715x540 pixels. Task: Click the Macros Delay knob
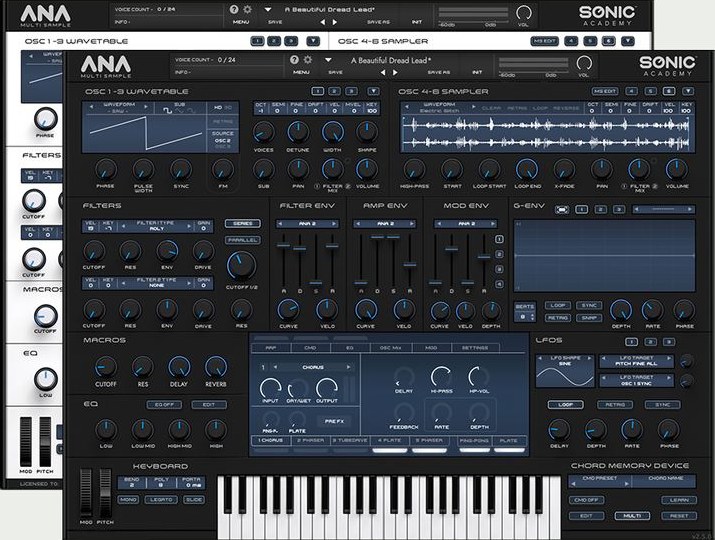tap(179, 367)
